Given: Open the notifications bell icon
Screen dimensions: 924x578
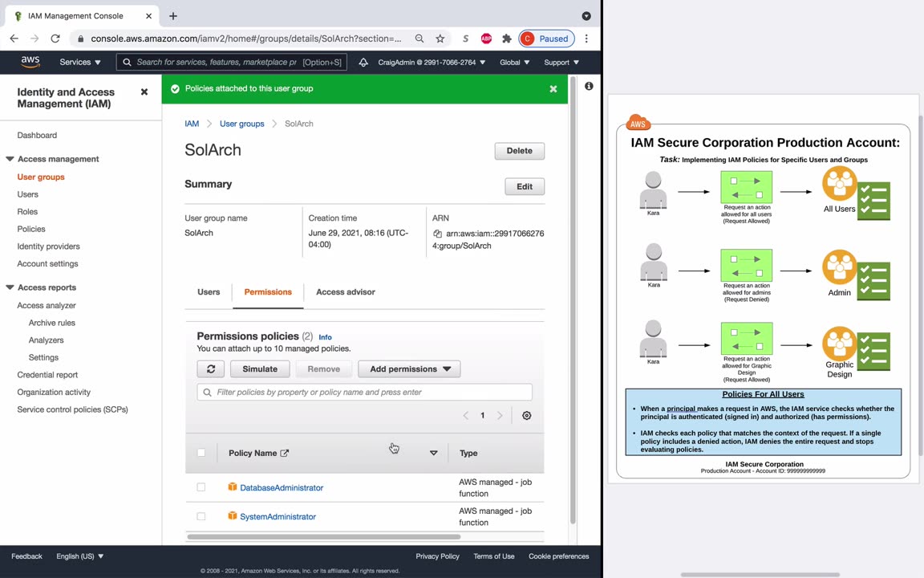Looking at the screenshot, I should 363,62.
